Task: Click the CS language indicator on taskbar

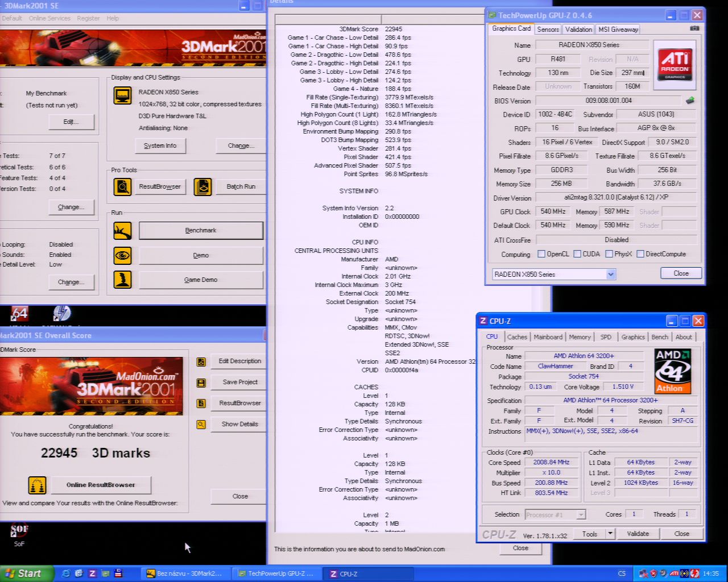Action: coord(622,574)
